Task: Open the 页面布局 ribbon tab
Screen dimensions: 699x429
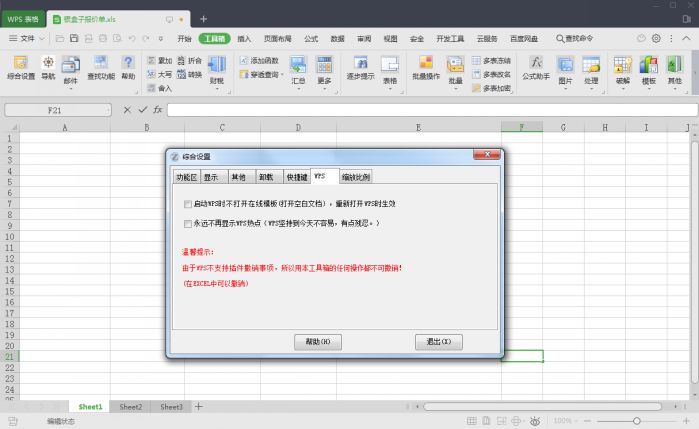Action: point(277,39)
